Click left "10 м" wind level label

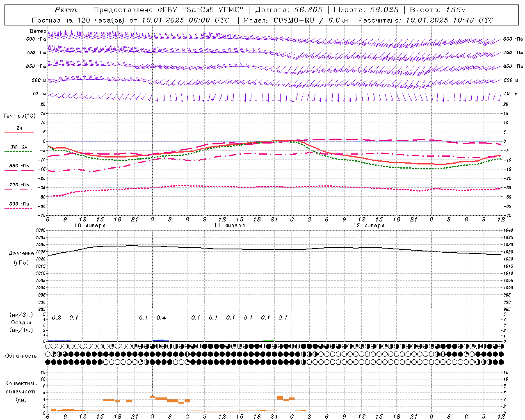pyautogui.click(x=39, y=94)
